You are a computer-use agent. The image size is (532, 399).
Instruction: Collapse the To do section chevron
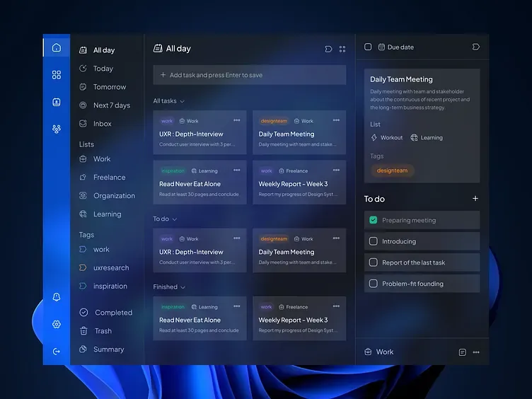click(x=175, y=219)
